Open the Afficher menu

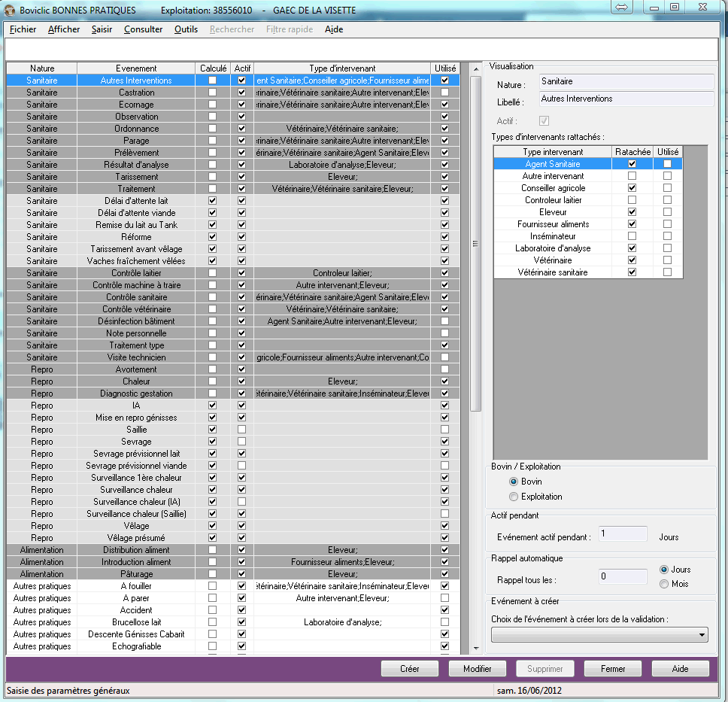click(x=64, y=29)
